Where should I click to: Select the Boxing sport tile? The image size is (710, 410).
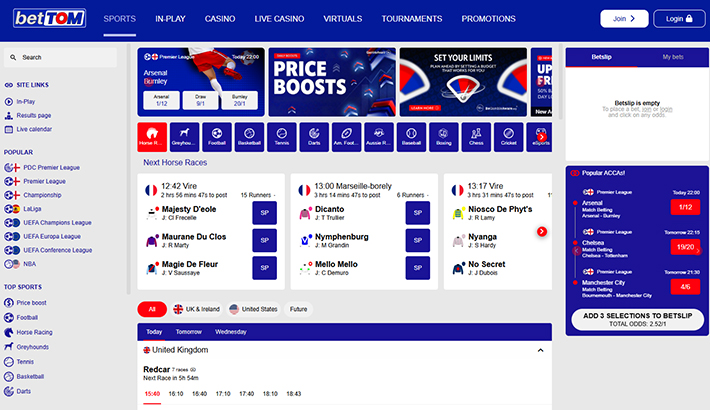click(444, 137)
